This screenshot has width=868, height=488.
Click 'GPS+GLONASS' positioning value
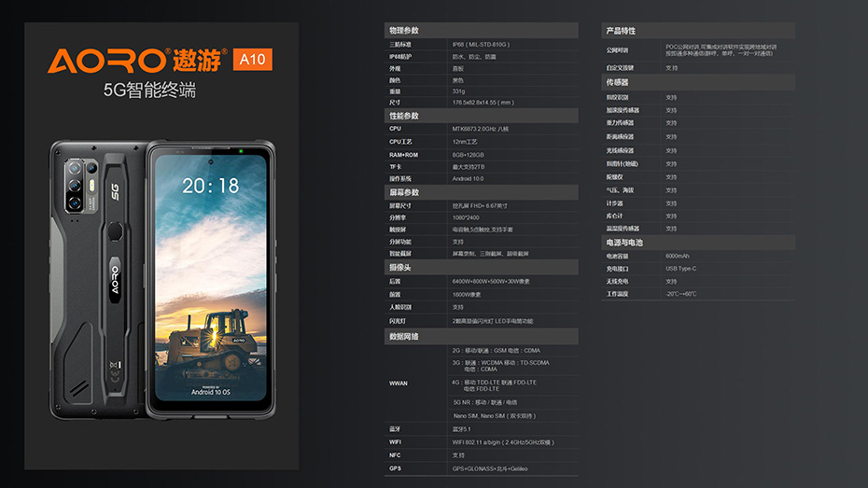[490, 468]
